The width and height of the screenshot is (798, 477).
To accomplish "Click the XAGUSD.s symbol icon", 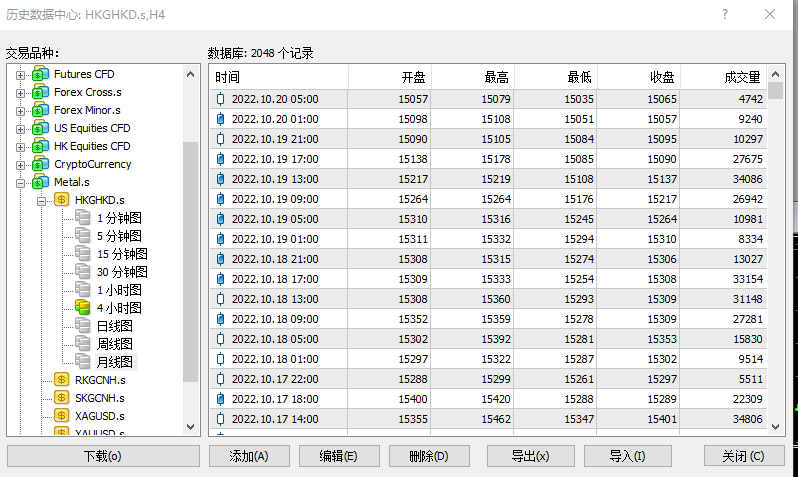I will point(61,416).
